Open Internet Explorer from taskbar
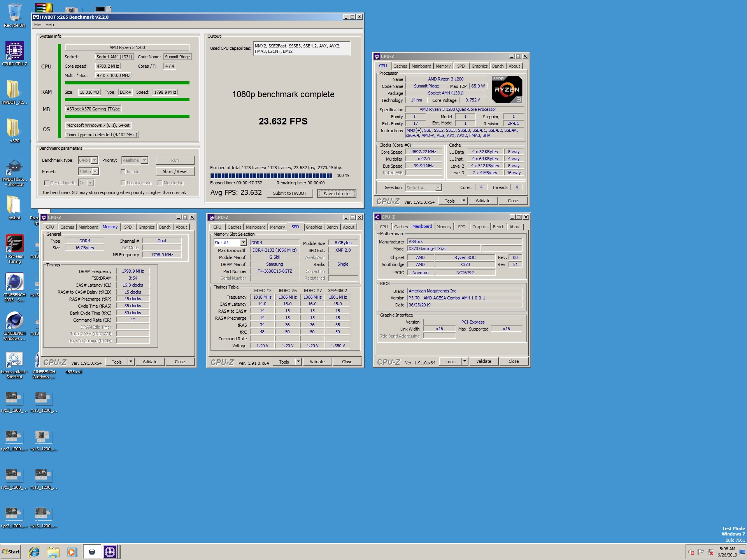747x560 pixels. (35, 552)
